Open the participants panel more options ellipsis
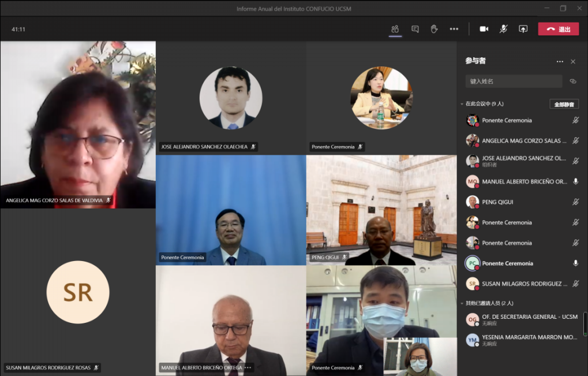Screen dimensions: 588x376 [x=559, y=62]
